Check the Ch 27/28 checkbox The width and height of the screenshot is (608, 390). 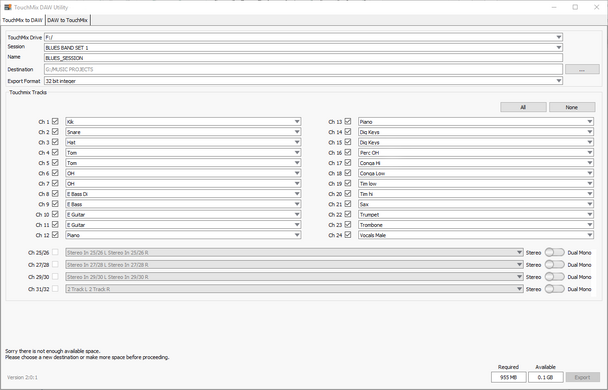pos(55,264)
